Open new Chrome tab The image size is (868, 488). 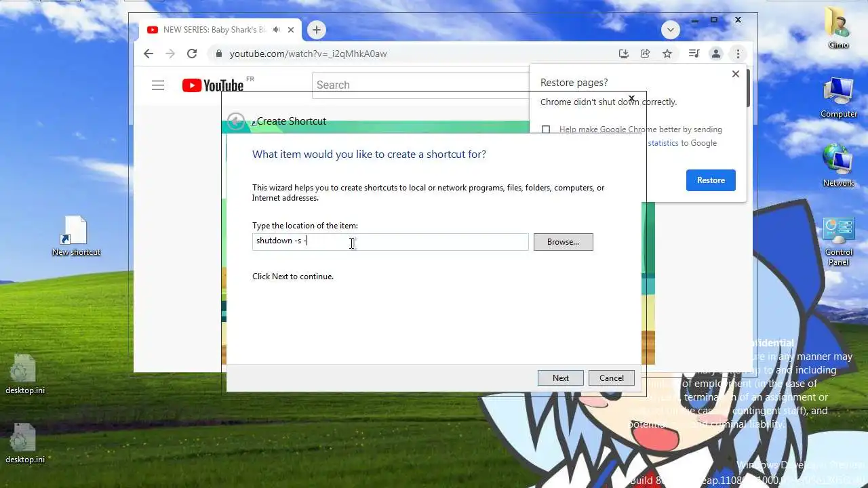[x=316, y=30]
